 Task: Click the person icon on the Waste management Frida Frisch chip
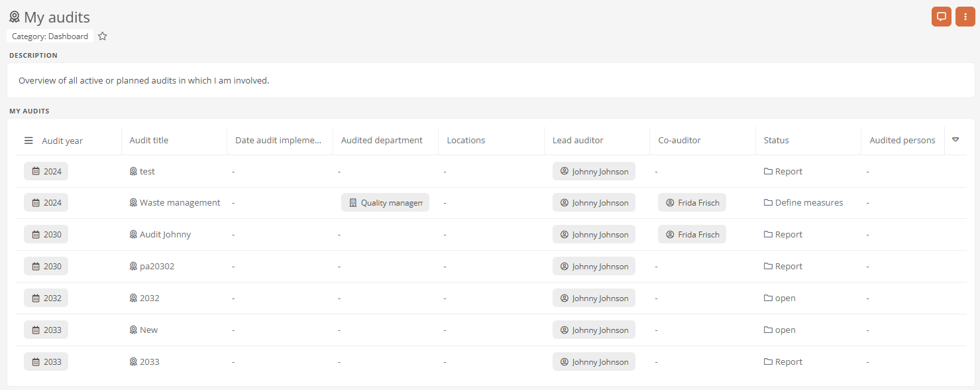[x=670, y=203]
